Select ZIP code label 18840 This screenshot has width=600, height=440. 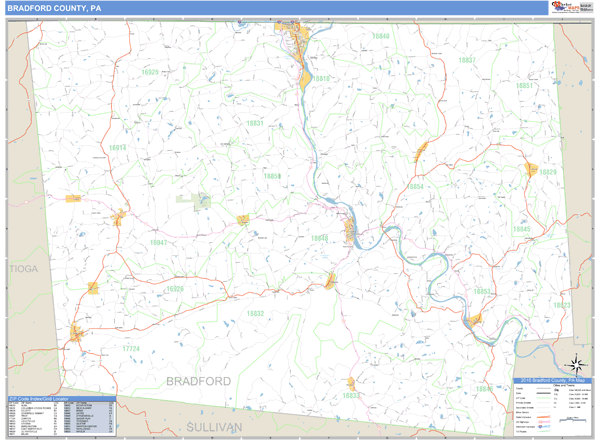(381, 36)
